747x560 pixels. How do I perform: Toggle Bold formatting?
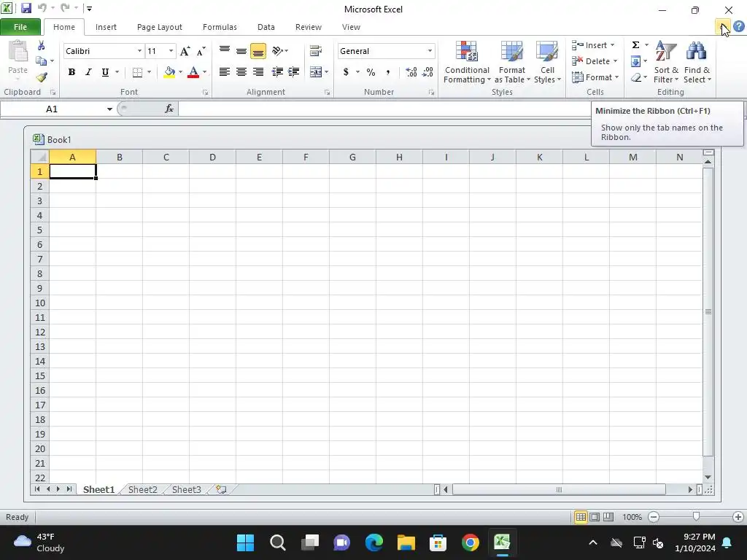pos(71,72)
